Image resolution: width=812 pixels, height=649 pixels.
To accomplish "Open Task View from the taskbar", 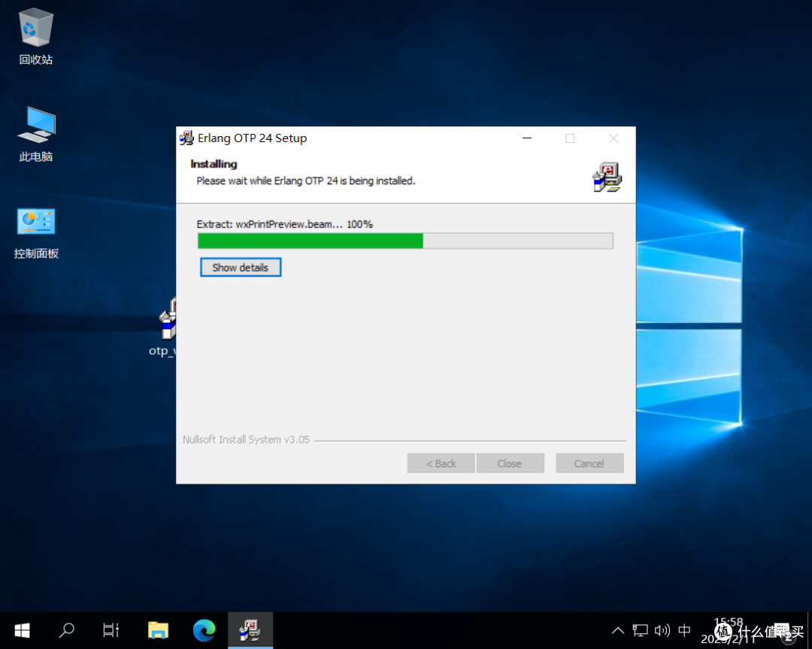I will pos(111,630).
